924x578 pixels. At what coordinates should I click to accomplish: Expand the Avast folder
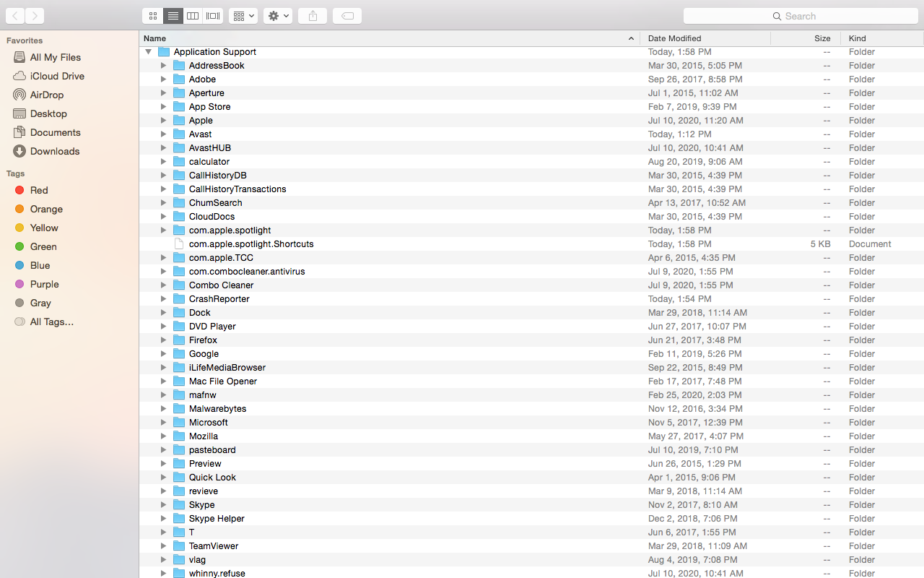pyautogui.click(x=163, y=134)
